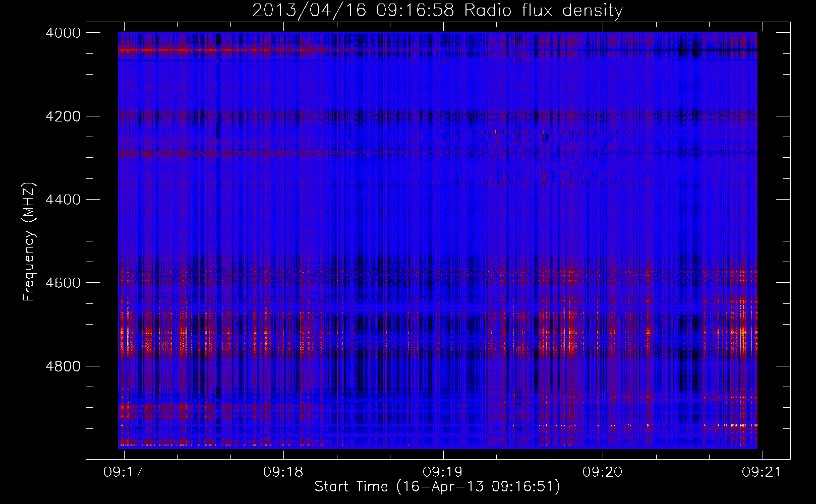
Task: Click the 4600 frequency tick label
Action: click(x=63, y=283)
